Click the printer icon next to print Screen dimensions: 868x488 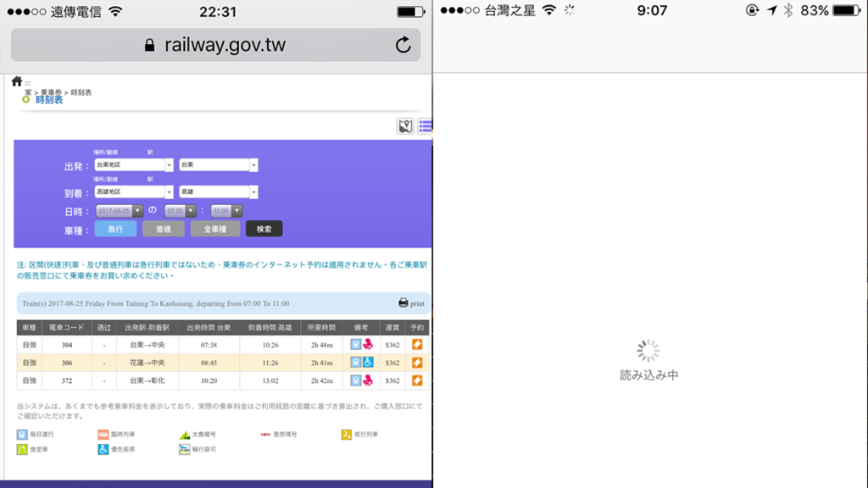point(403,303)
